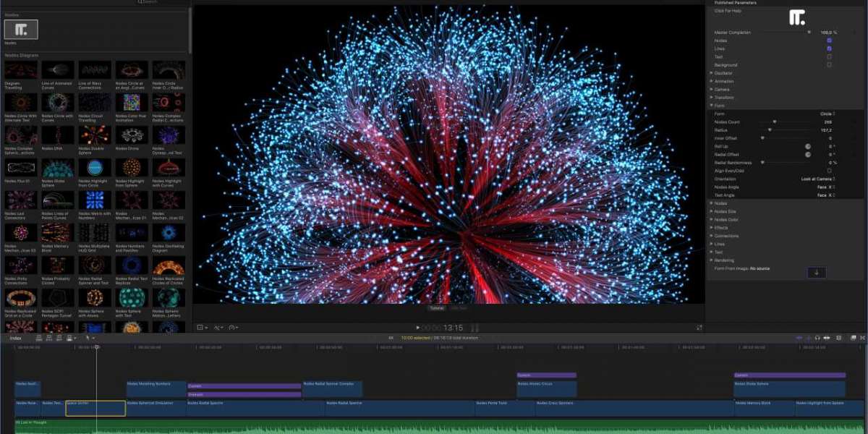The width and height of the screenshot is (868, 434).
Task: Click the play button in viewer
Action: [x=418, y=328]
